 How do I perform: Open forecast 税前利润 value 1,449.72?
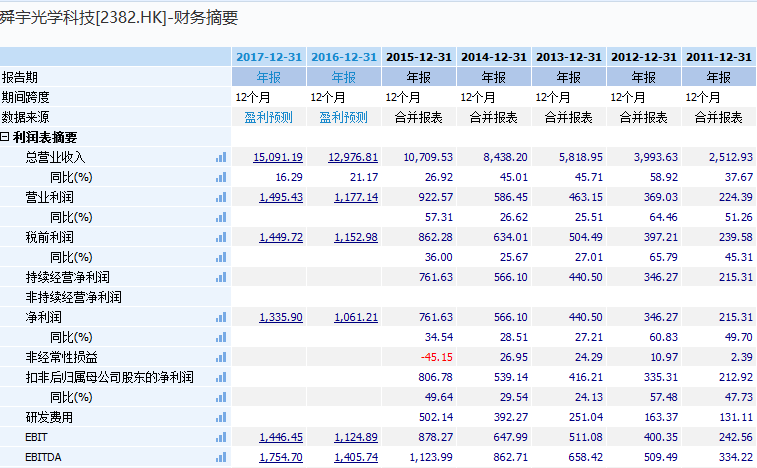coord(281,238)
